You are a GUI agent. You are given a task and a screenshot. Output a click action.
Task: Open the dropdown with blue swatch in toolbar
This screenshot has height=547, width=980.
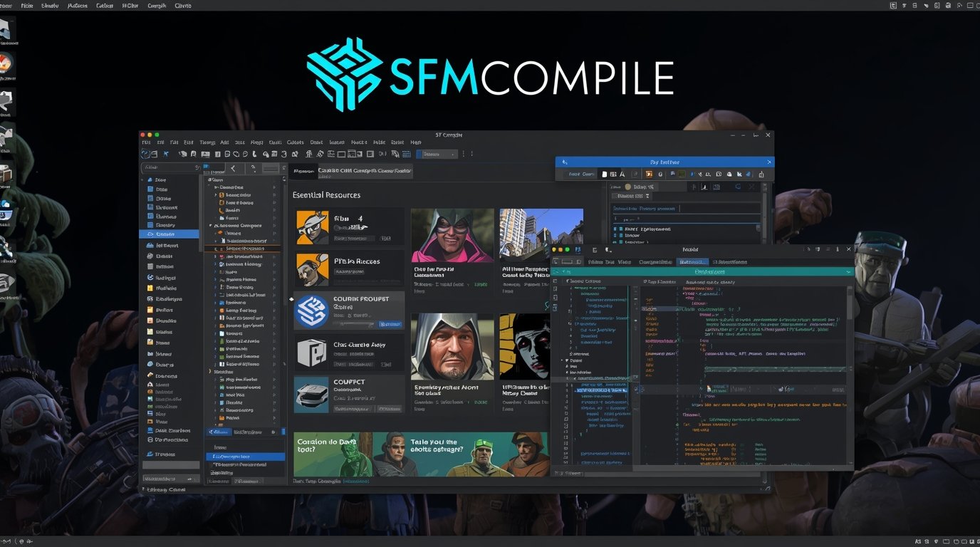pos(436,154)
